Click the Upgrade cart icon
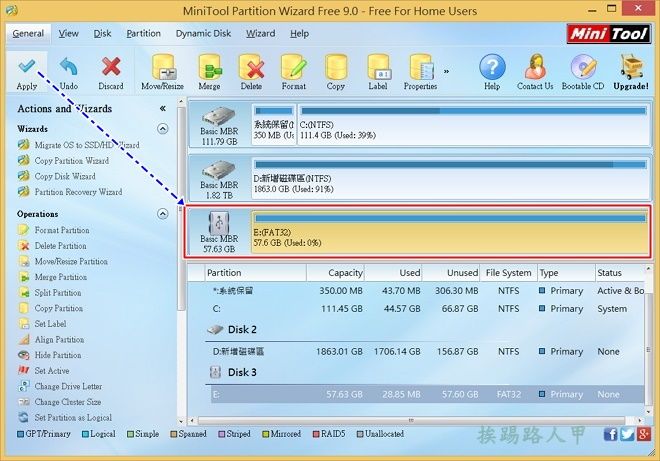The height and width of the screenshot is (461, 660). pyautogui.click(x=631, y=72)
